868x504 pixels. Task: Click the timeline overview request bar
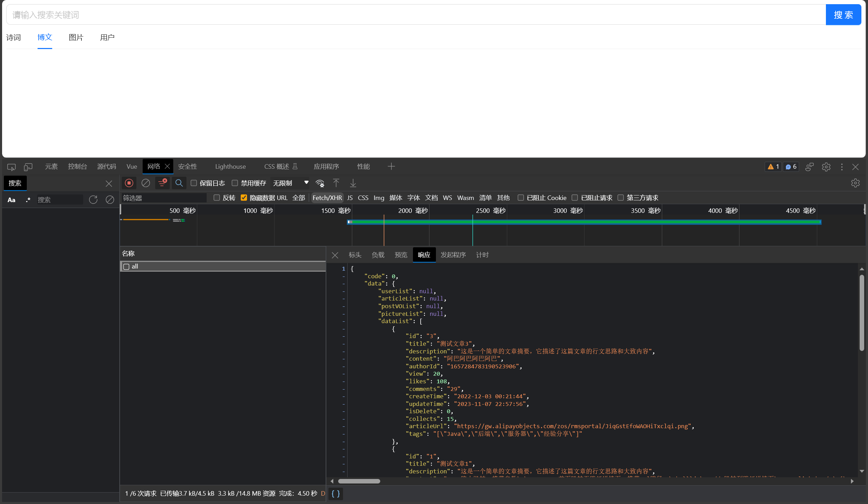click(584, 222)
